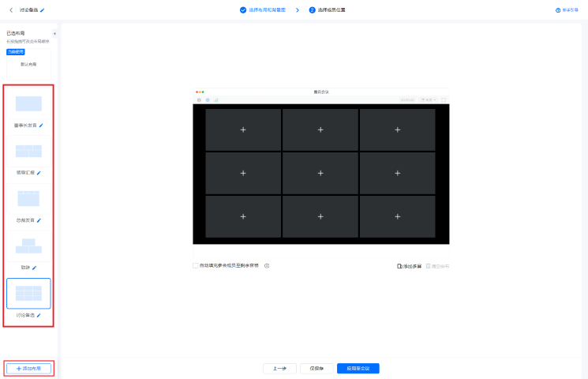Click the 仅保存 button

(x=316, y=369)
